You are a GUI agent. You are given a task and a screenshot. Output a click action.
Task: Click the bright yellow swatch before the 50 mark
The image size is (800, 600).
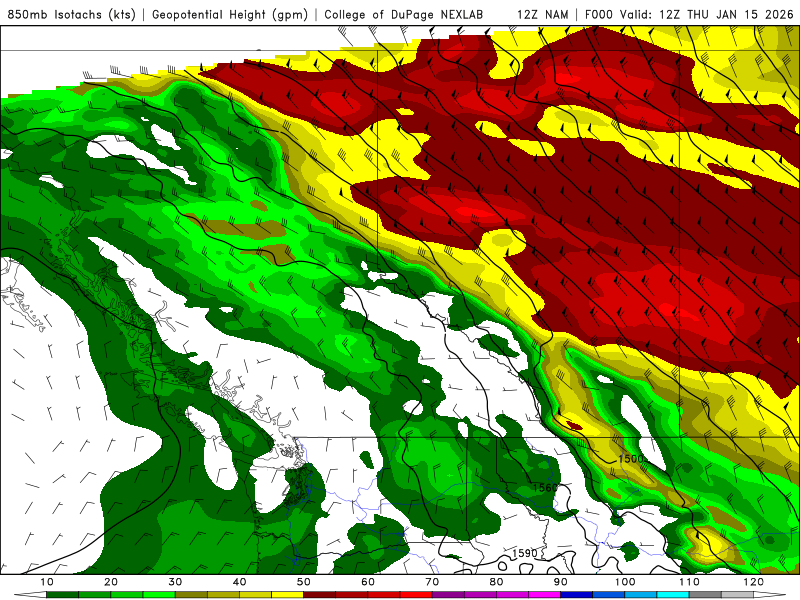[x=287, y=595]
